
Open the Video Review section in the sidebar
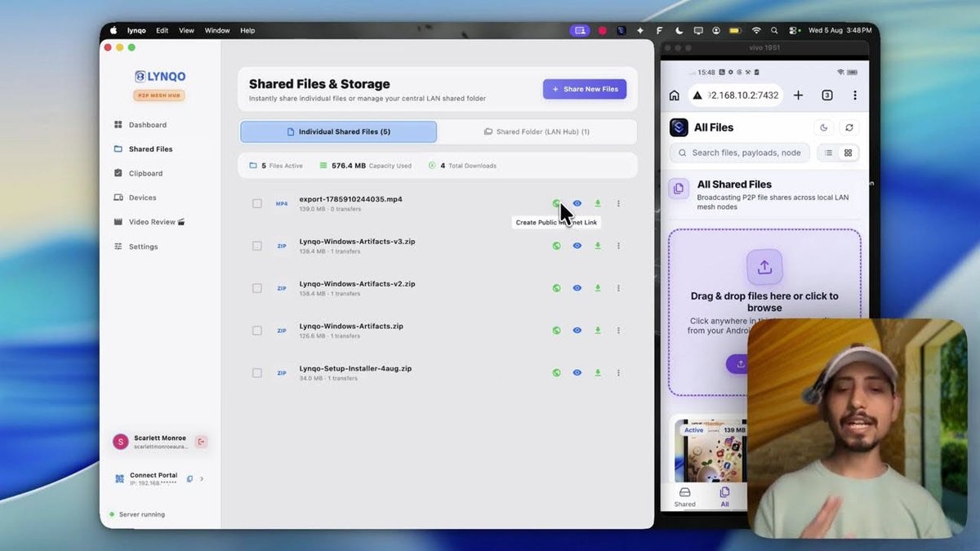(x=149, y=222)
